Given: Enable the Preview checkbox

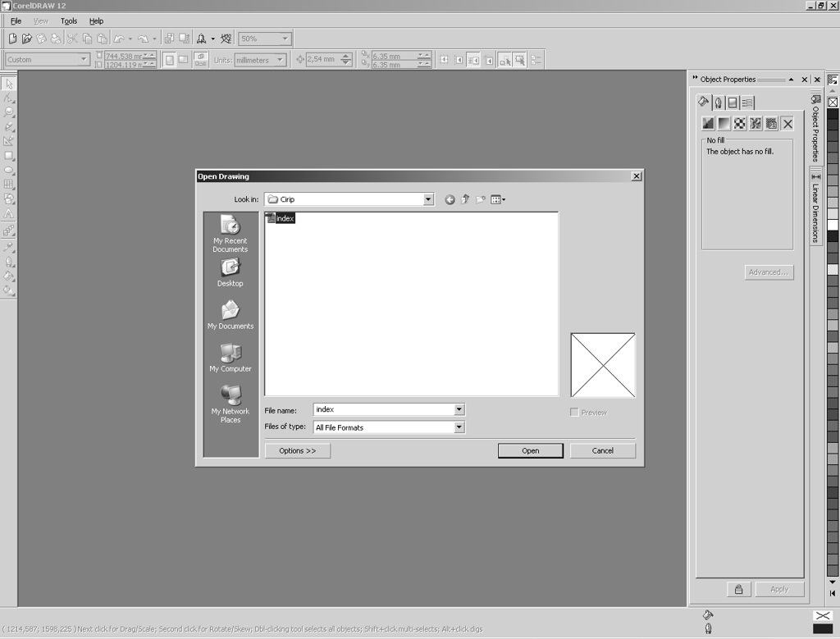Looking at the screenshot, I should (x=574, y=413).
